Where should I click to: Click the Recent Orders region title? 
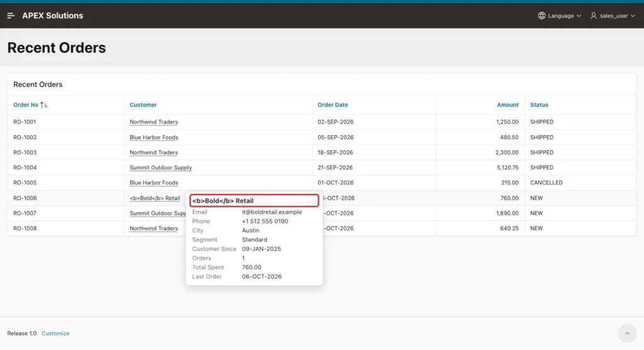38,84
